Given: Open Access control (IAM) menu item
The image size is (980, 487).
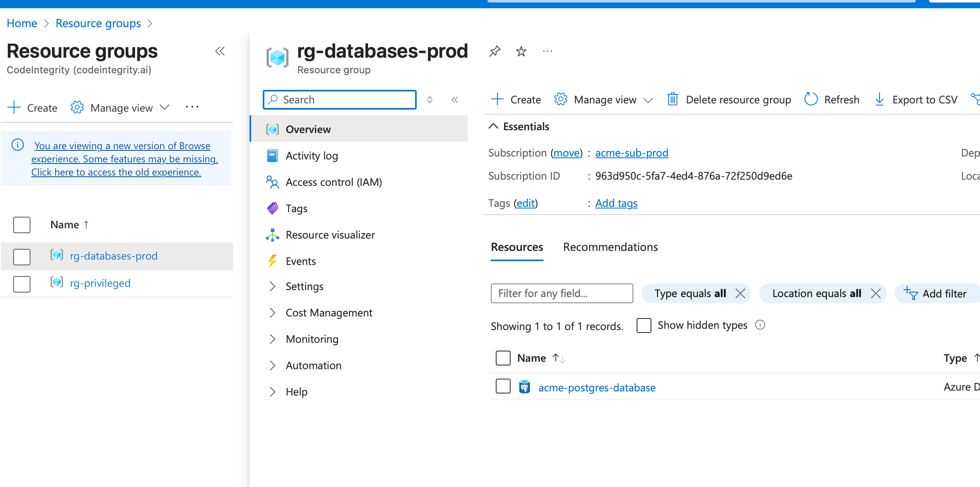Looking at the screenshot, I should point(334,182).
